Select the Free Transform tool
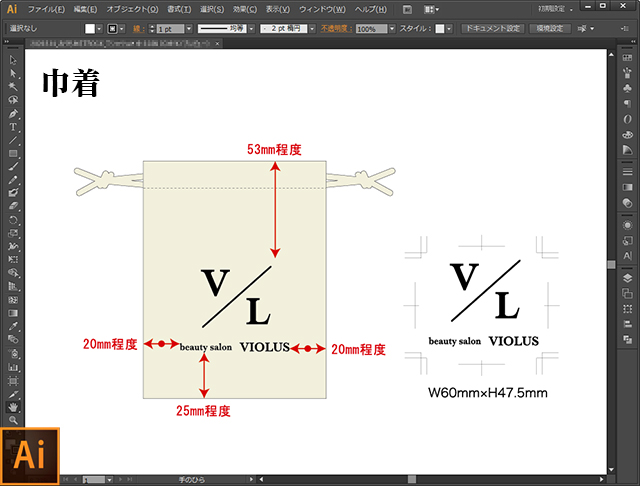 click(13, 260)
